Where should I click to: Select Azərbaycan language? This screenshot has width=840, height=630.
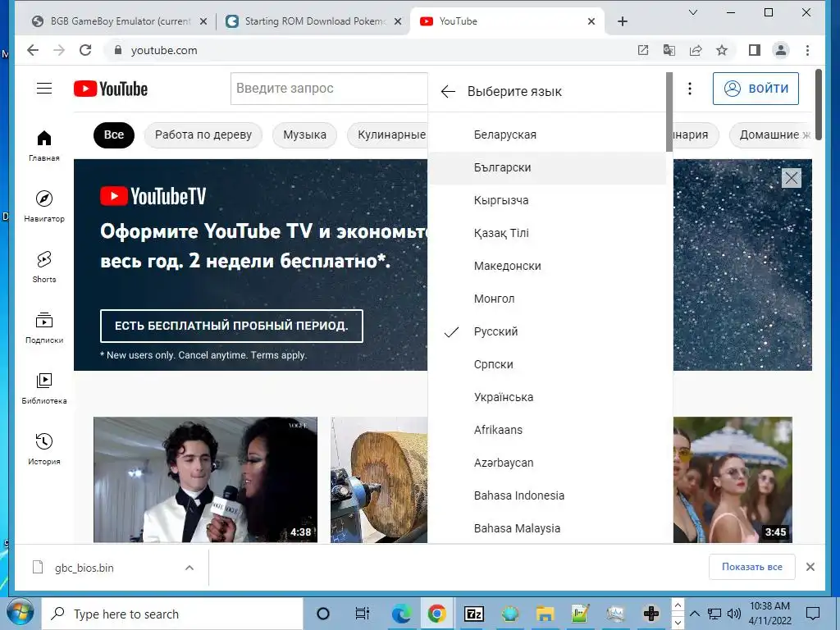pos(547,463)
